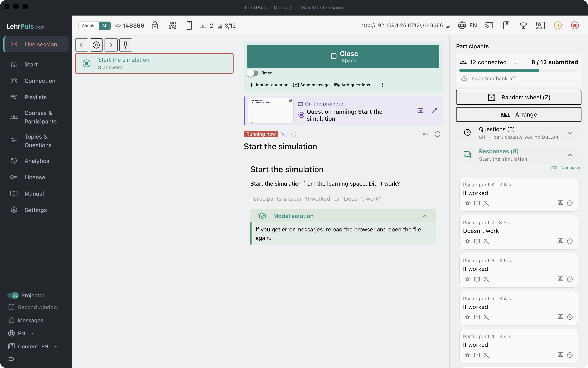The width and height of the screenshot is (588, 368).
Task: Select the Start the simulation question radio
Action: [87, 63]
